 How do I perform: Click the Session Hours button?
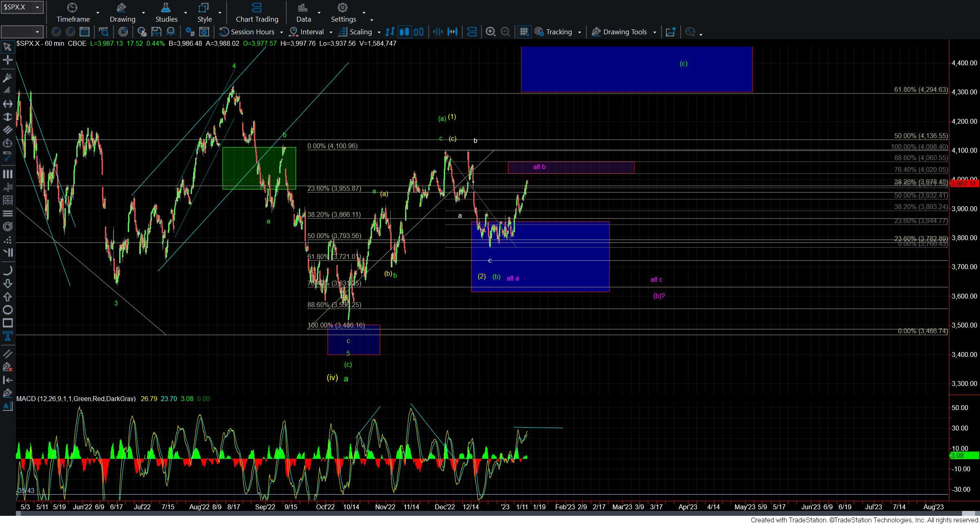[x=247, y=32]
